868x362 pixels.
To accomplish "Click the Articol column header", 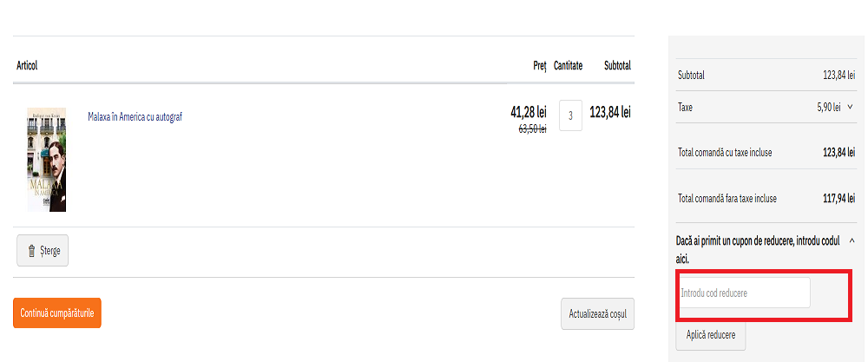I will coord(27,65).
